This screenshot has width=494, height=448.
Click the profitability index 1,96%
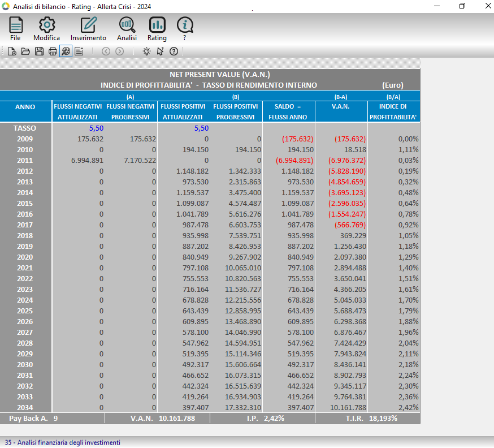pos(408,332)
